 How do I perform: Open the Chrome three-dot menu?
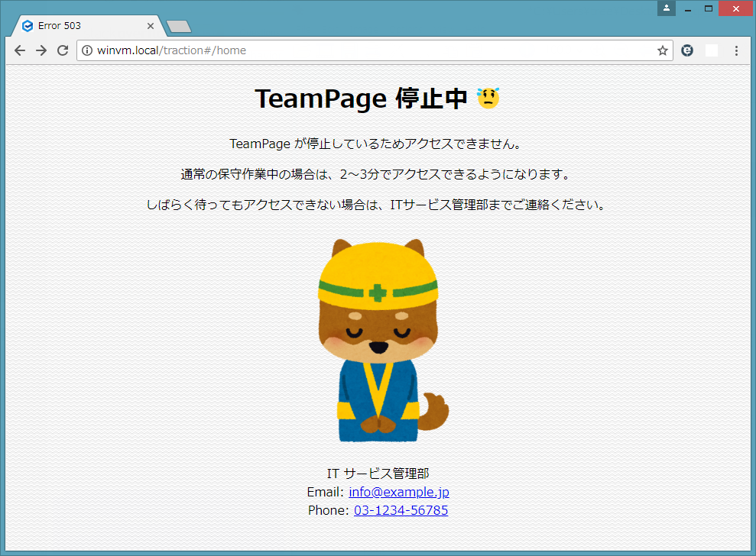click(x=736, y=50)
